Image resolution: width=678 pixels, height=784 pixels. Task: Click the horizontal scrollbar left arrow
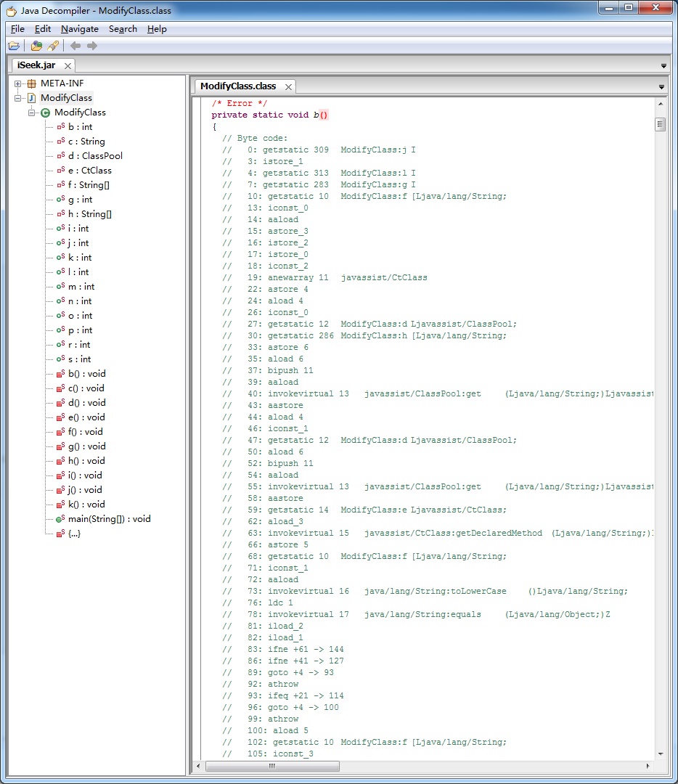(198, 766)
